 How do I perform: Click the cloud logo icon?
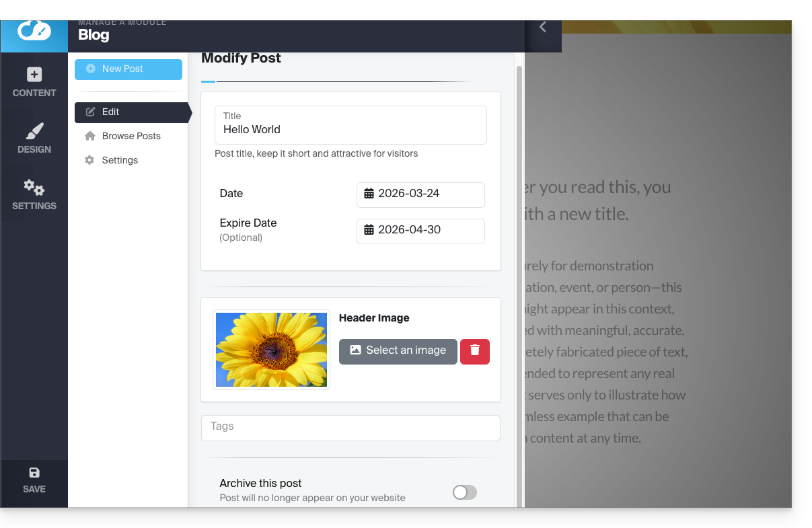pos(34,30)
